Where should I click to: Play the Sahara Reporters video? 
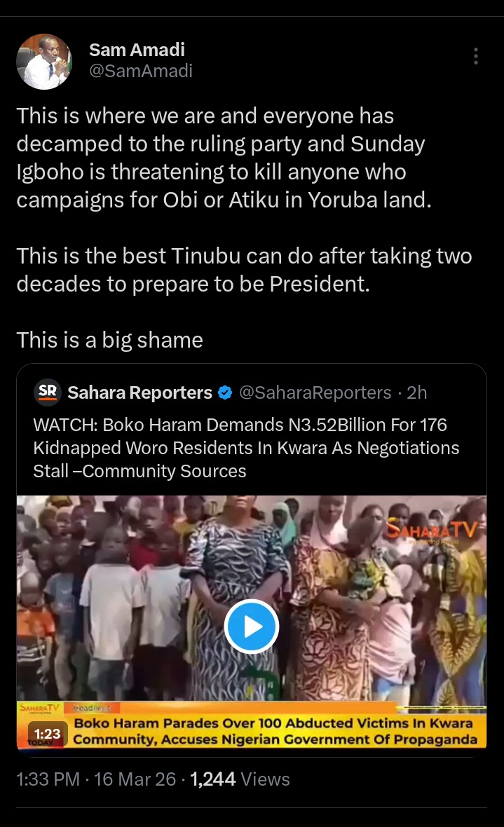tap(252, 627)
